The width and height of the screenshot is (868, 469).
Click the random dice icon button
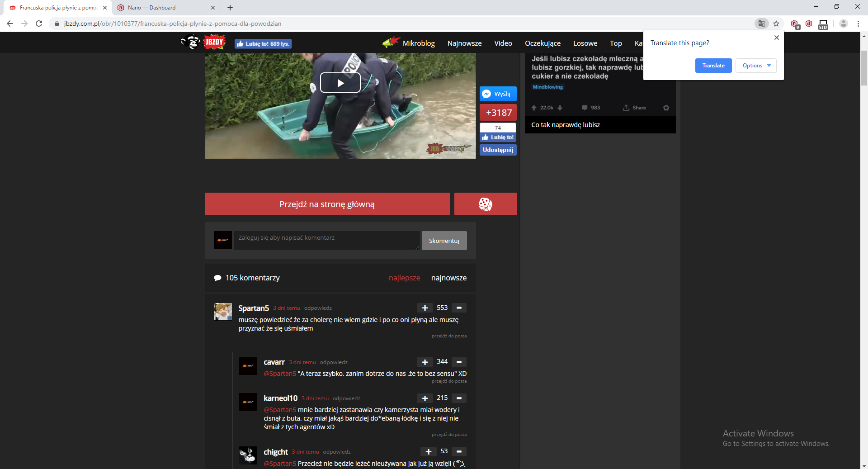(x=485, y=204)
